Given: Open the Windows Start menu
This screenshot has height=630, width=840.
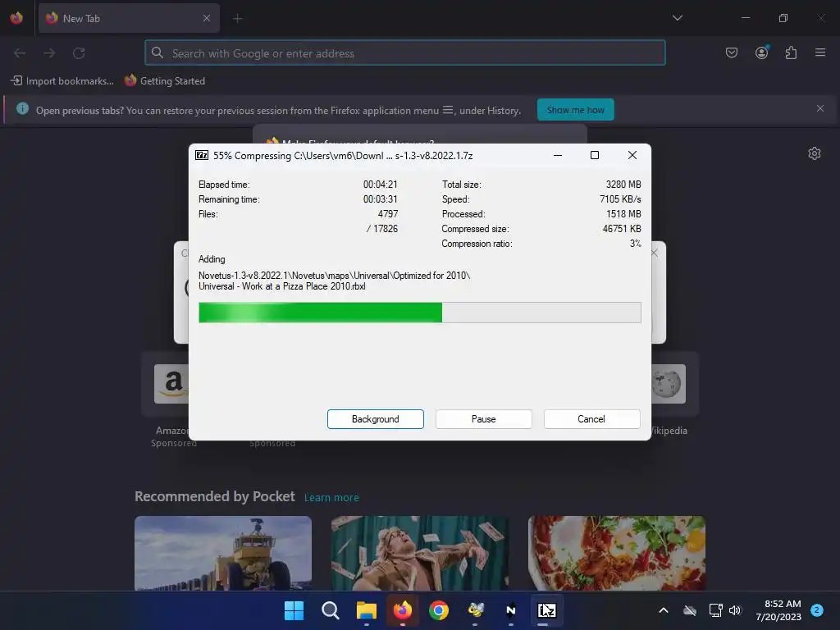Looking at the screenshot, I should click(x=294, y=610).
